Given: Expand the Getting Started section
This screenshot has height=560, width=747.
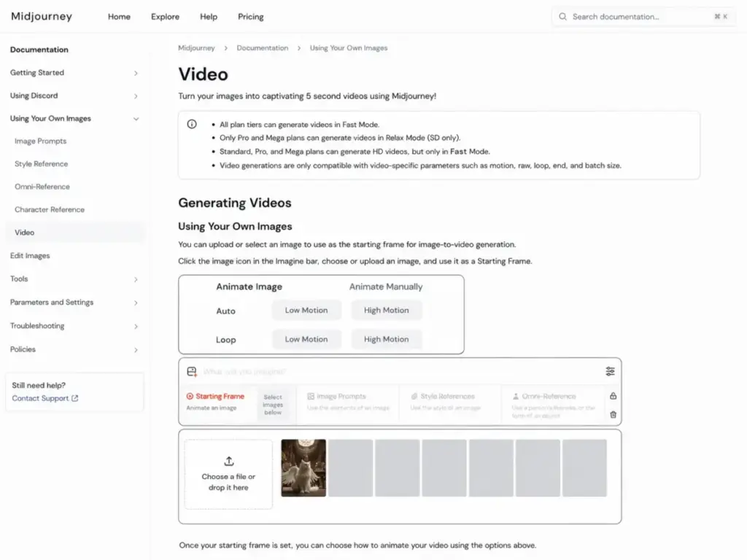Looking at the screenshot, I should tap(74, 73).
